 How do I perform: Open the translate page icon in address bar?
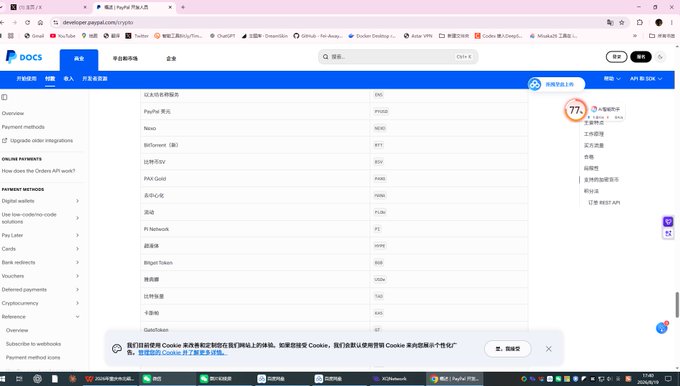(610, 22)
